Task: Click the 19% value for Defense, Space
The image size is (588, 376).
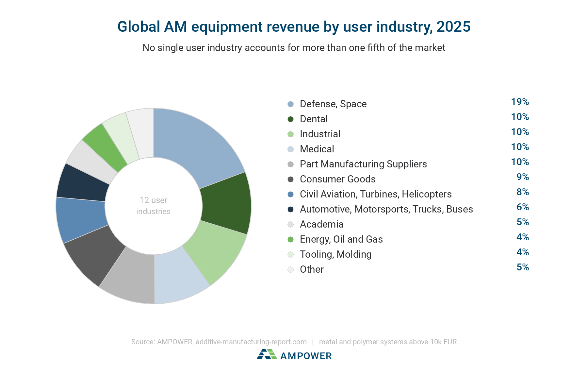Action: [520, 102]
